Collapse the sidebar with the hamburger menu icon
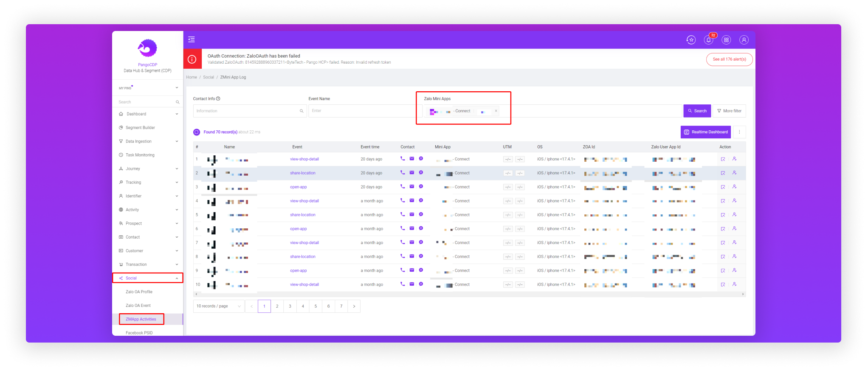Viewport: 868px width, 371px height. click(192, 39)
